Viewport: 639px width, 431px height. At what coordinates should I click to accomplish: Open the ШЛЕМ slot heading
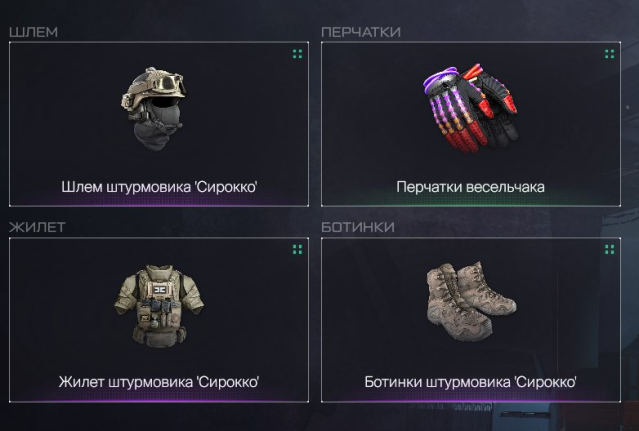click(33, 32)
